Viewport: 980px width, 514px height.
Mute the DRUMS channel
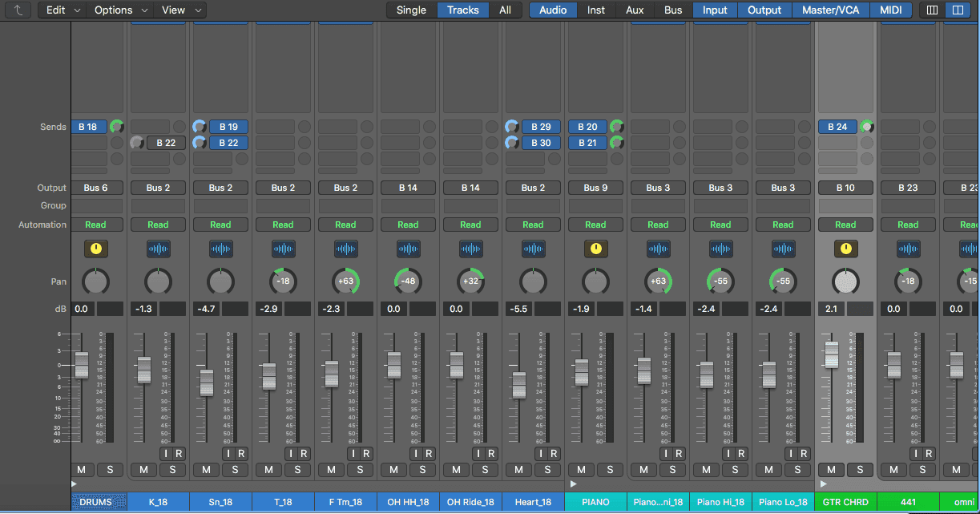(81, 470)
